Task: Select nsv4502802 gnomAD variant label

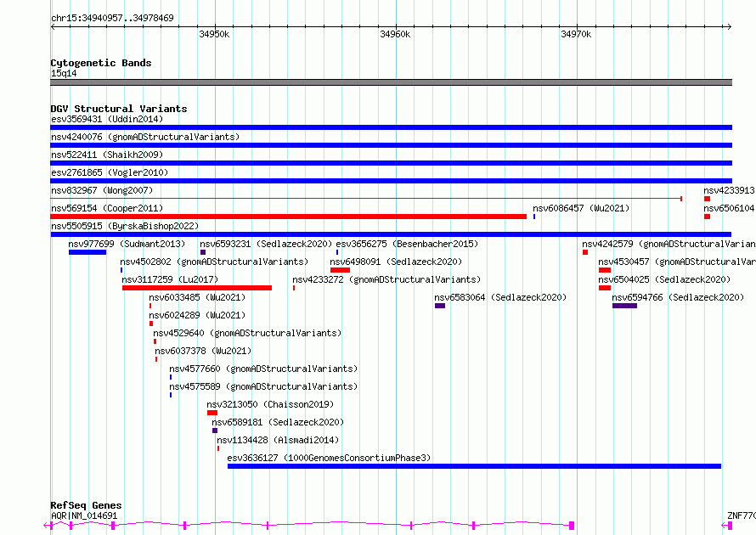Action: [x=214, y=262]
